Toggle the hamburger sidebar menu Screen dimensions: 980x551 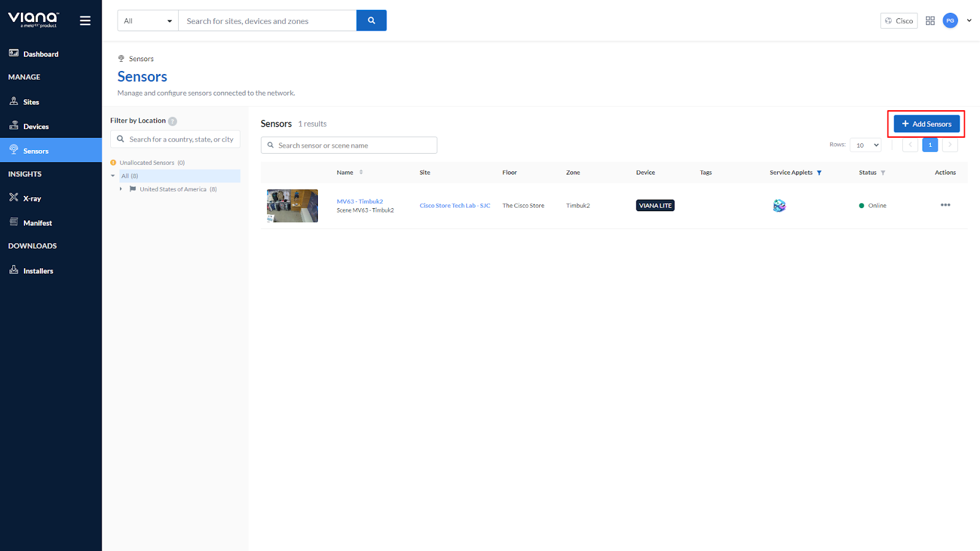point(85,21)
